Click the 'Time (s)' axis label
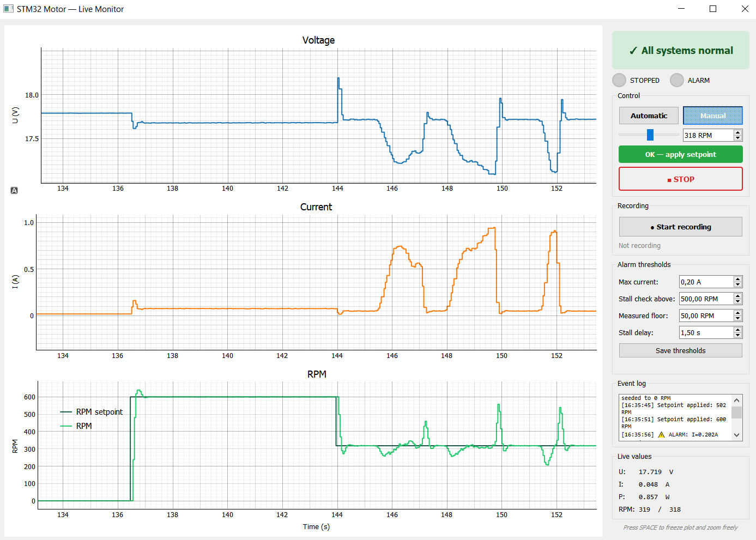Image resolution: width=756 pixels, height=540 pixels. pyautogui.click(x=316, y=526)
